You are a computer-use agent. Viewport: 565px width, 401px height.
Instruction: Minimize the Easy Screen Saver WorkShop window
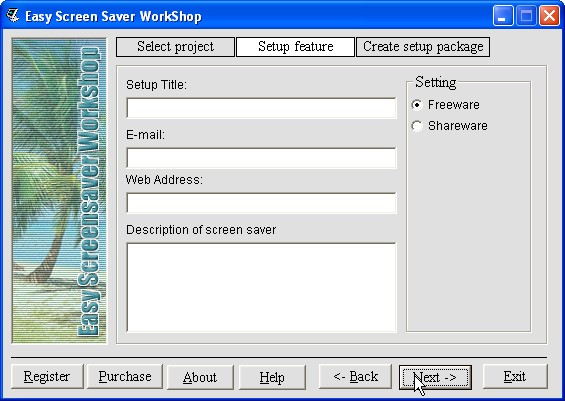coord(503,16)
